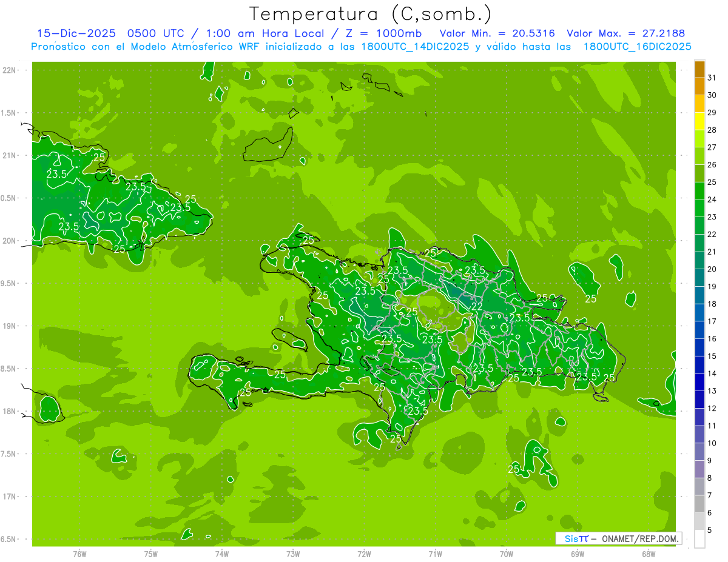Click the '13' label on color scale
Viewport: 728px width, 562px height.
712,391
